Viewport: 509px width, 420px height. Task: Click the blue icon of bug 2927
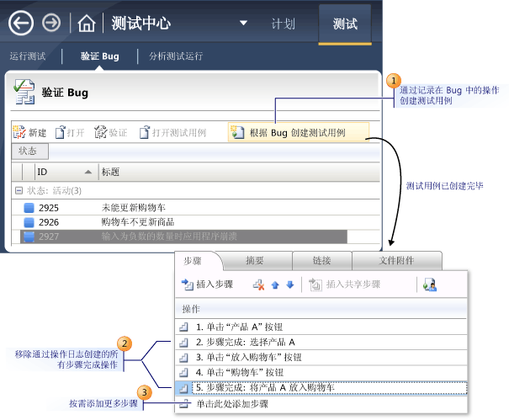coord(29,237)
